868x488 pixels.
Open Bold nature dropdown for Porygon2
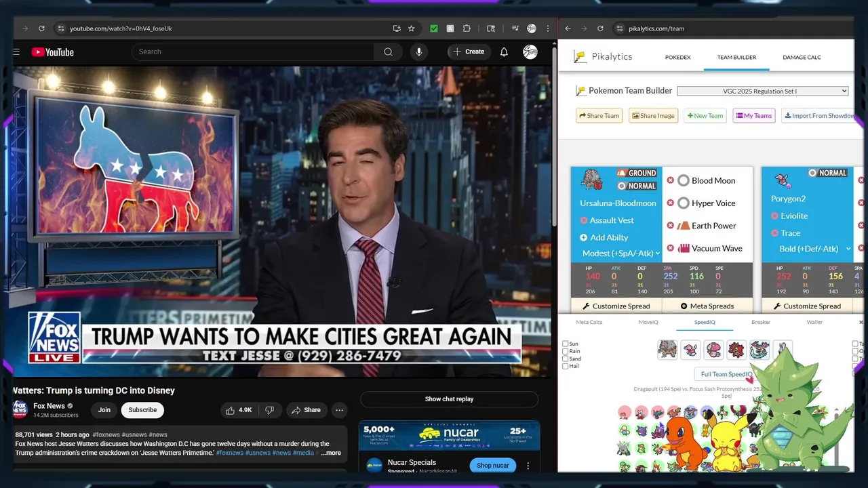814,249
